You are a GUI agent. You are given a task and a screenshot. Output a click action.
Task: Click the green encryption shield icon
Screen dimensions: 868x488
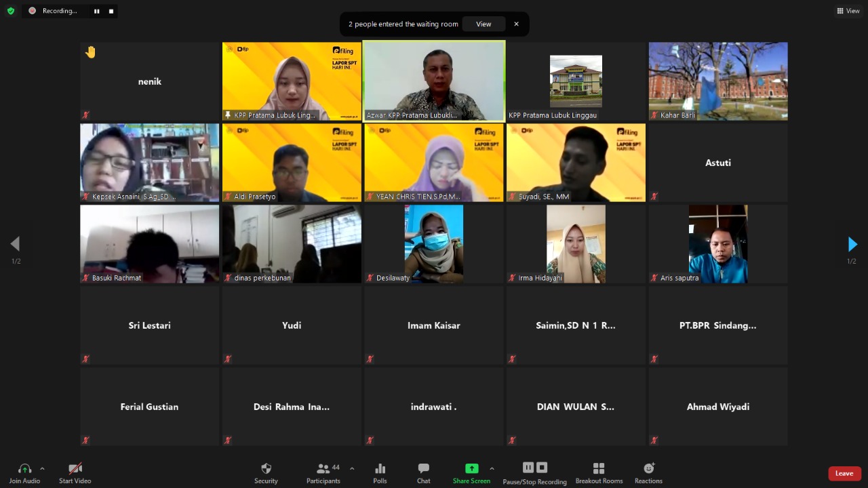coord(11,11)
